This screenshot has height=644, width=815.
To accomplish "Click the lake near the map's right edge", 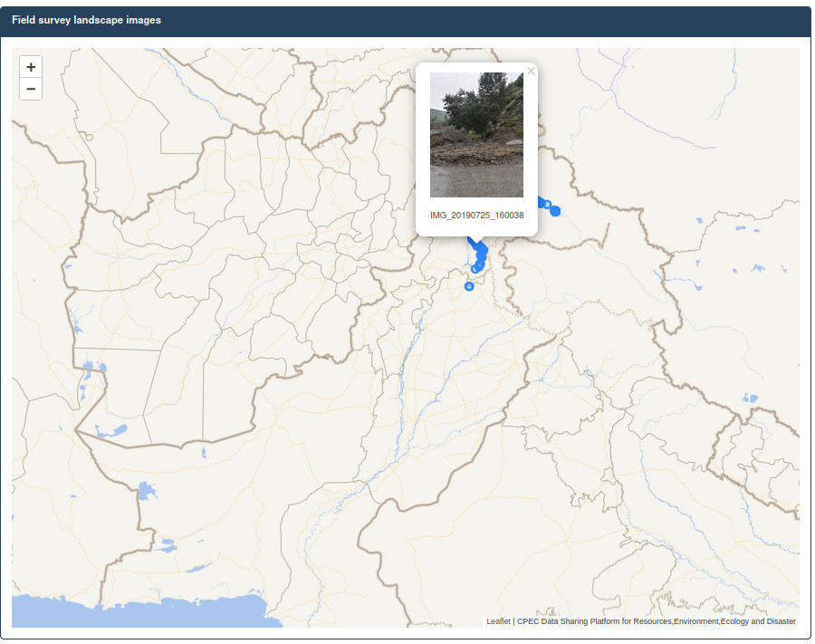I will pyautogui.click(x=750, y=398).
